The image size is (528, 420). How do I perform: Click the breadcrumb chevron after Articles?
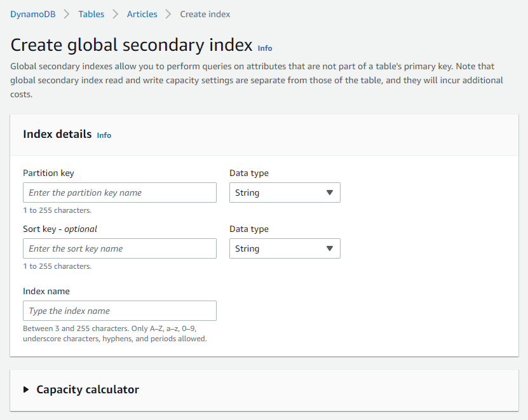click(168, 14)
